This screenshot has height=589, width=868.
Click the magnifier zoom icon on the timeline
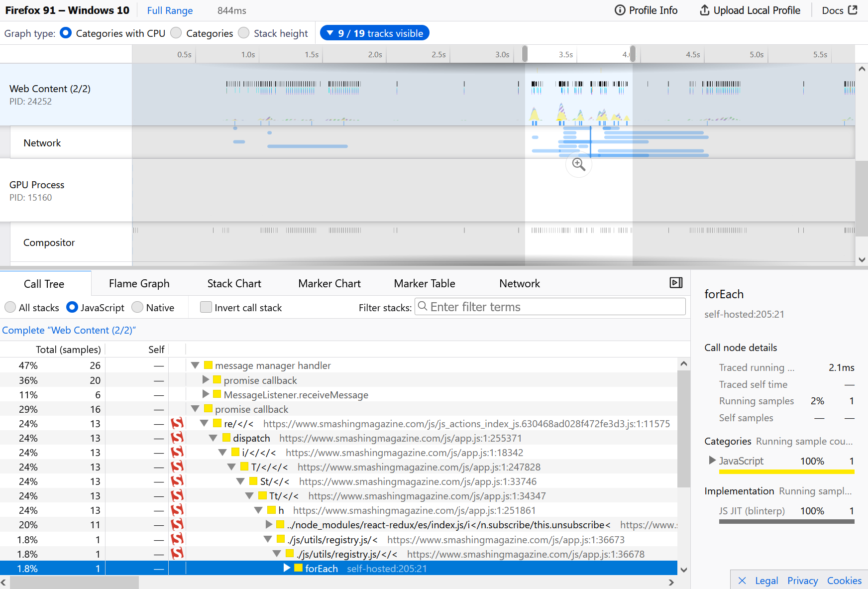point(578,164)
